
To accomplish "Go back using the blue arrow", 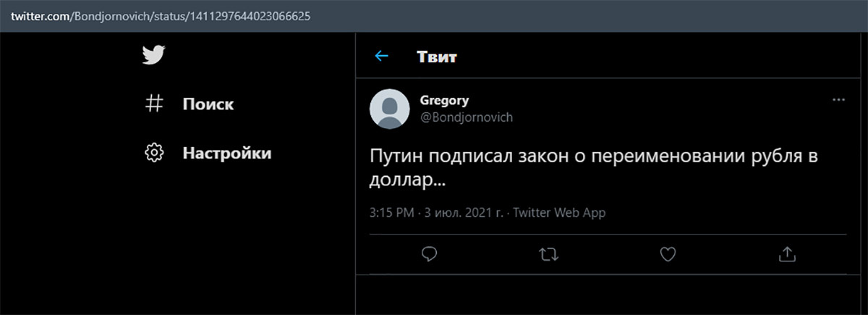I will 381,56.
